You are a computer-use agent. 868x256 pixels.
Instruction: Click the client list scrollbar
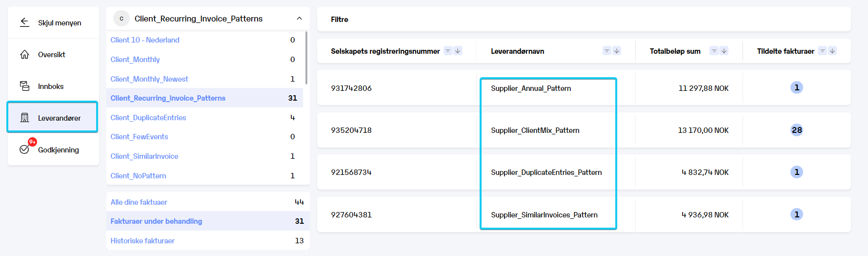tap(306, 58)
